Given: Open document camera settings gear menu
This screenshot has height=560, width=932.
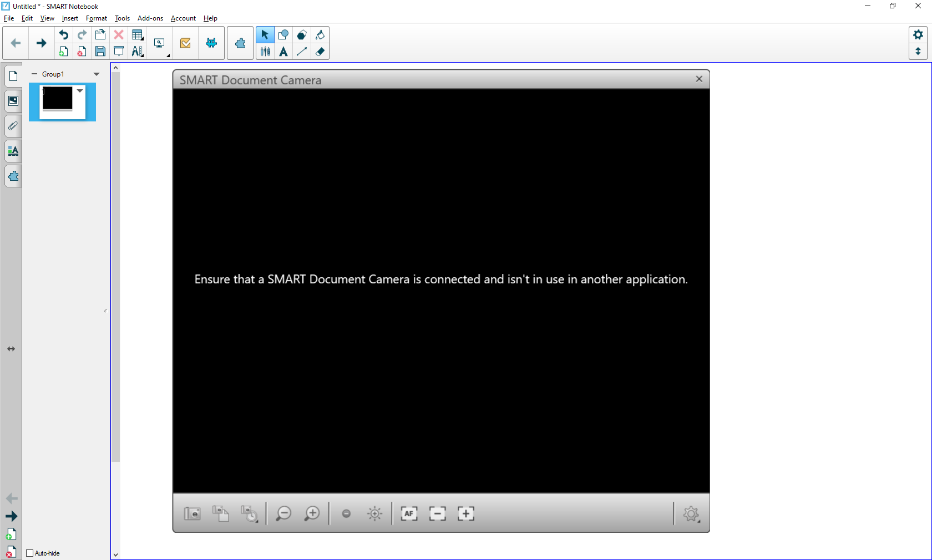Looking at the screenshot, I should pyautogui.click(x=691, y=513).
